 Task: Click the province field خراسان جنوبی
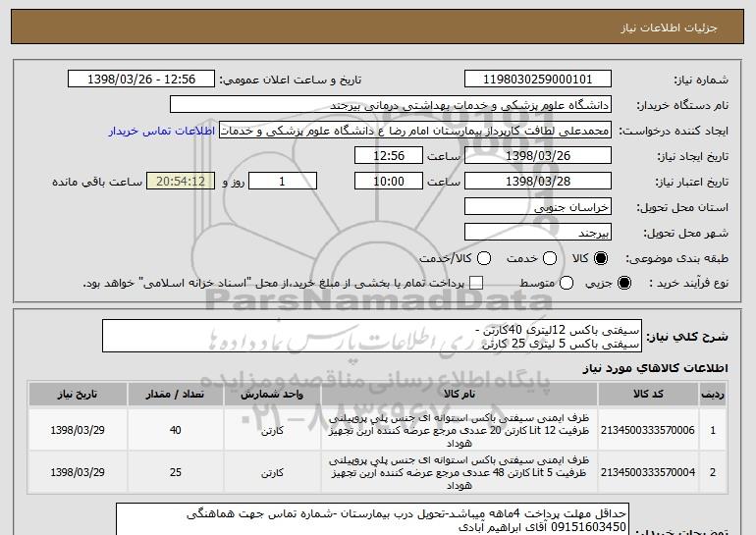[x=538, y=207]
